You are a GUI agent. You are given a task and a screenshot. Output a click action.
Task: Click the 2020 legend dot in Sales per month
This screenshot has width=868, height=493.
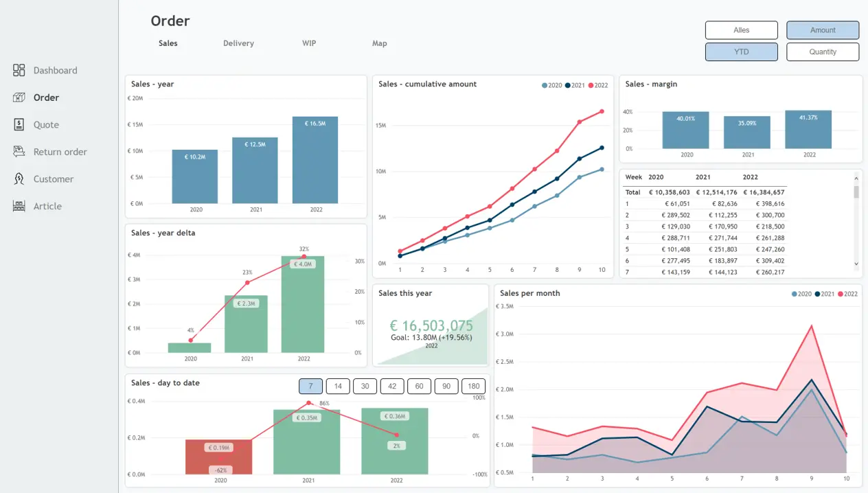pos(795,294)
